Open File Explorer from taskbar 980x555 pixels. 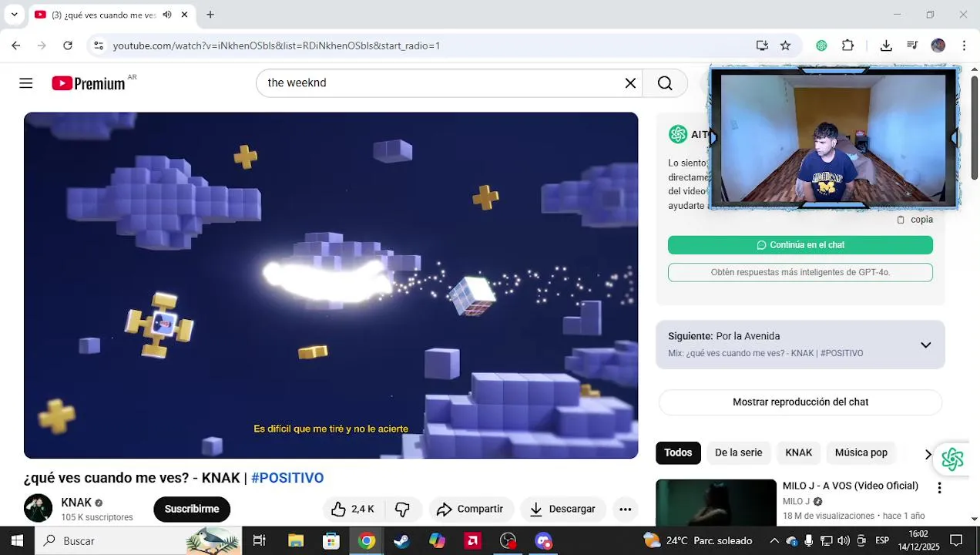point(296,540)
